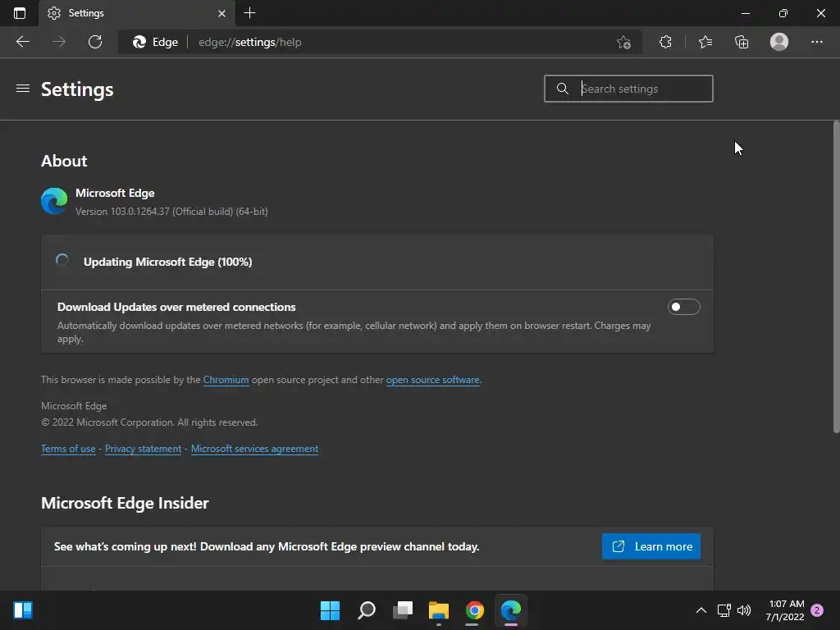Open the Microsoft services agreement link
The height and width of the screenshot is (630, 840).
tap(254, 449)
